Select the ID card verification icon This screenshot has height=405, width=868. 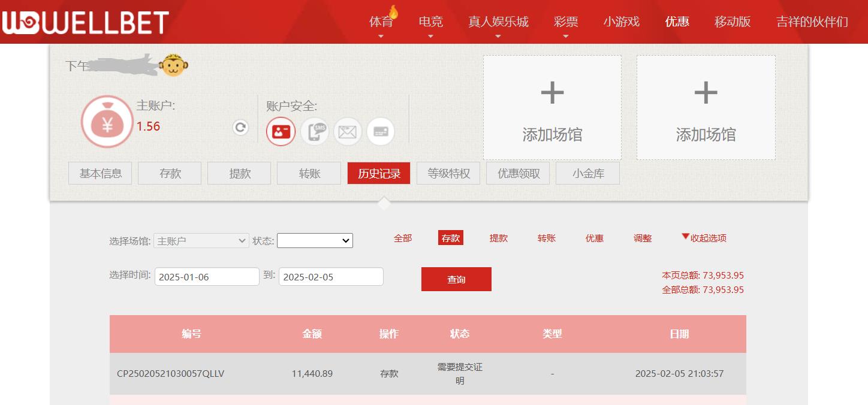point(280,131)
